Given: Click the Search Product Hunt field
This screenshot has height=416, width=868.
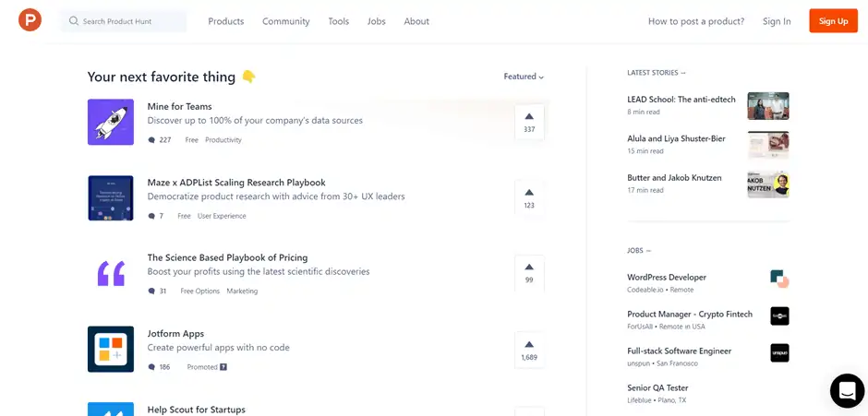Looking at the screenshot, I should pos(125,21).
